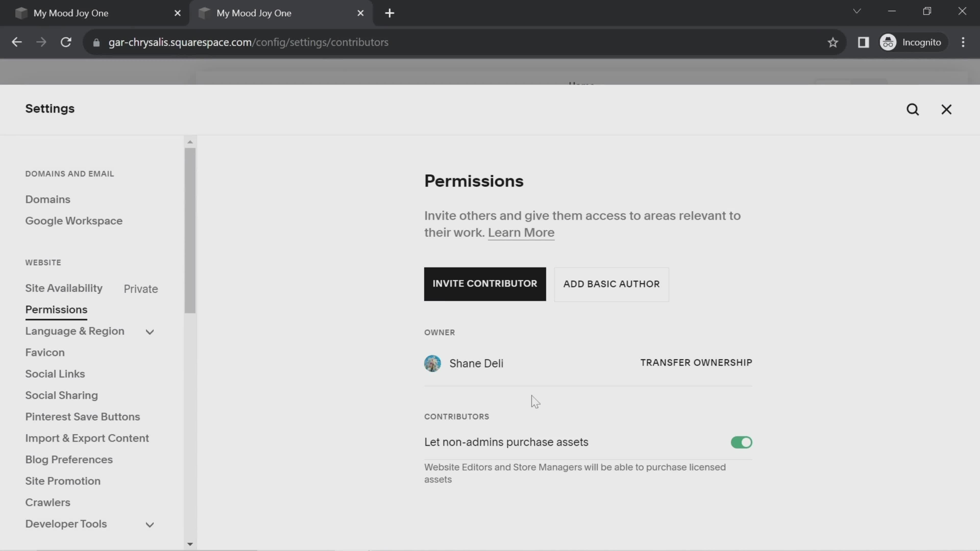Click the address bar URL
Viewport: 980px width, 551px height.
[x=248, y=42]
